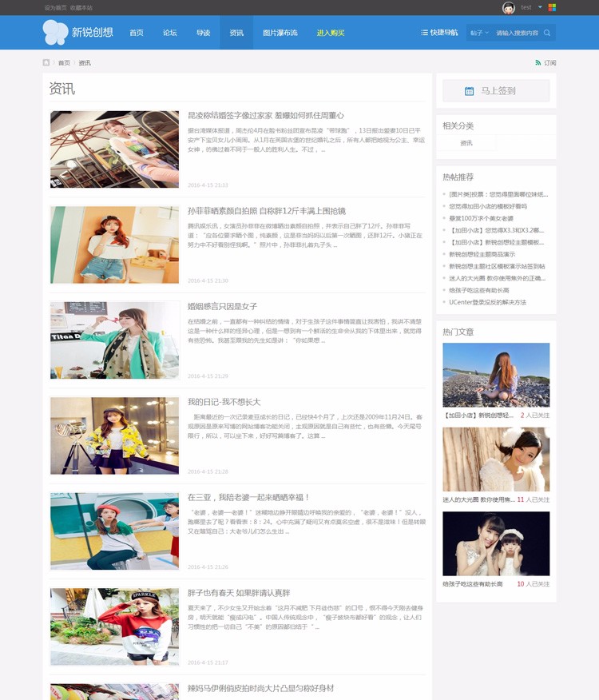The image size is (599, 700).
Task: Click the 收藏本站 link
Action: (x=81, y=7)
